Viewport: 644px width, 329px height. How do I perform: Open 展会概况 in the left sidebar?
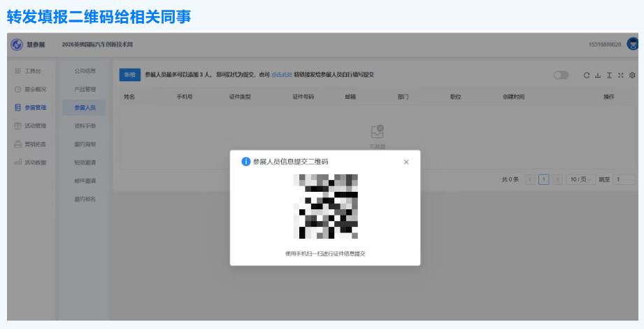click(36, 89)
